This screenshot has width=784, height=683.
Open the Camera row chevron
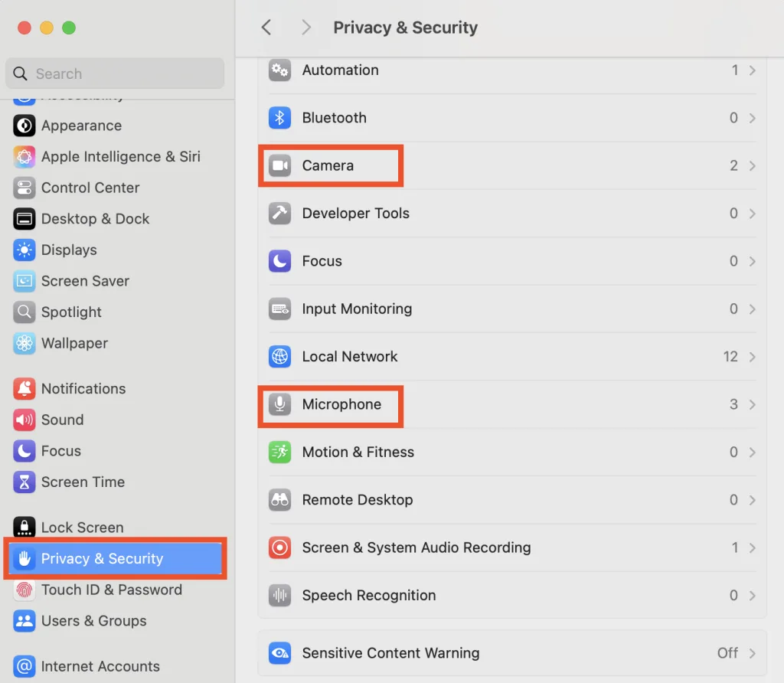pyautogui.click(x=752, y=166)
